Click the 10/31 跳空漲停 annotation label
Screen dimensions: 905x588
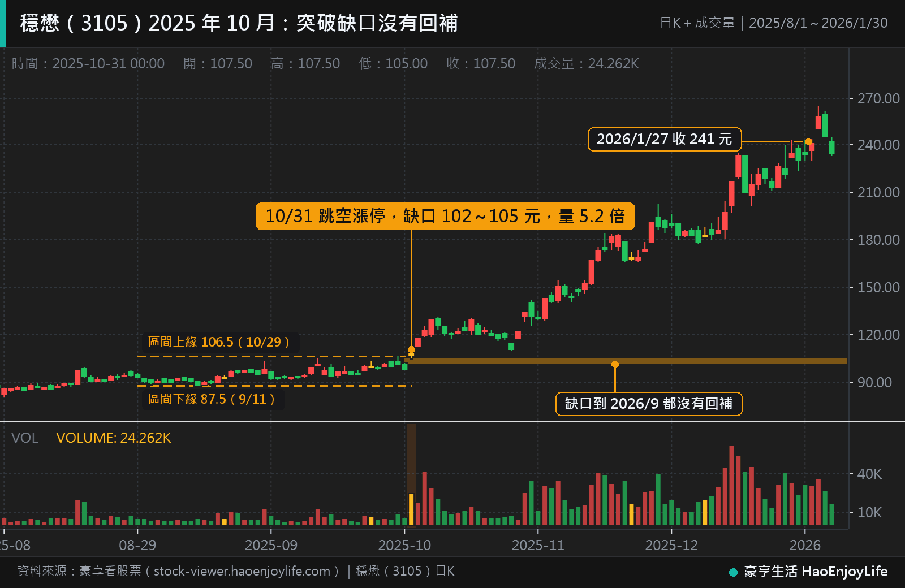(x=445, y=216)
